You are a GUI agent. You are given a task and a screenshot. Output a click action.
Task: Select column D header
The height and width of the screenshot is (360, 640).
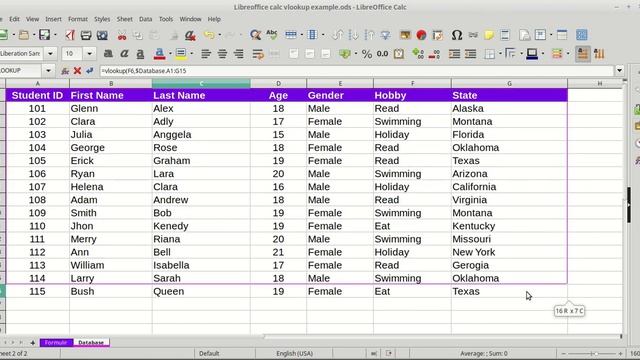(278, 83)
